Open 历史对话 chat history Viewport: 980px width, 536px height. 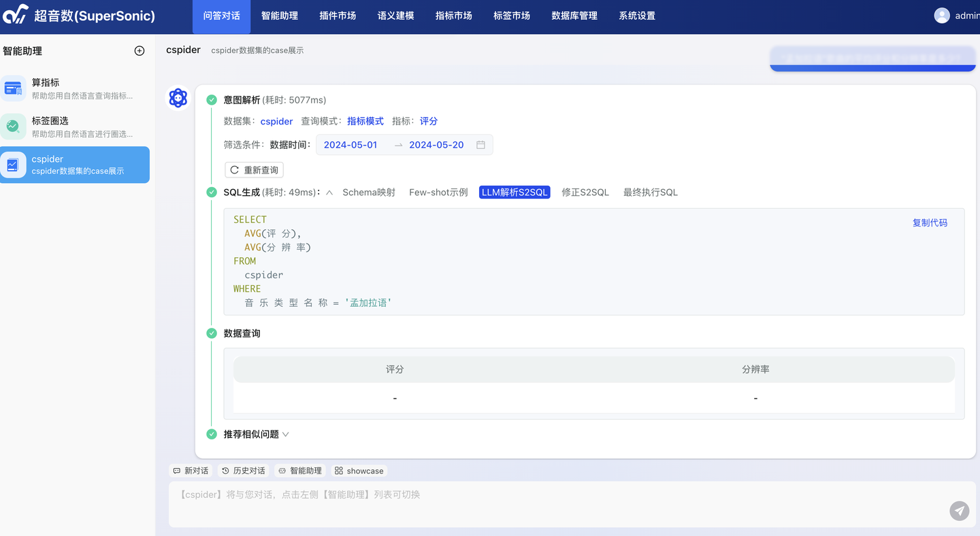click(x=243, y=470)
